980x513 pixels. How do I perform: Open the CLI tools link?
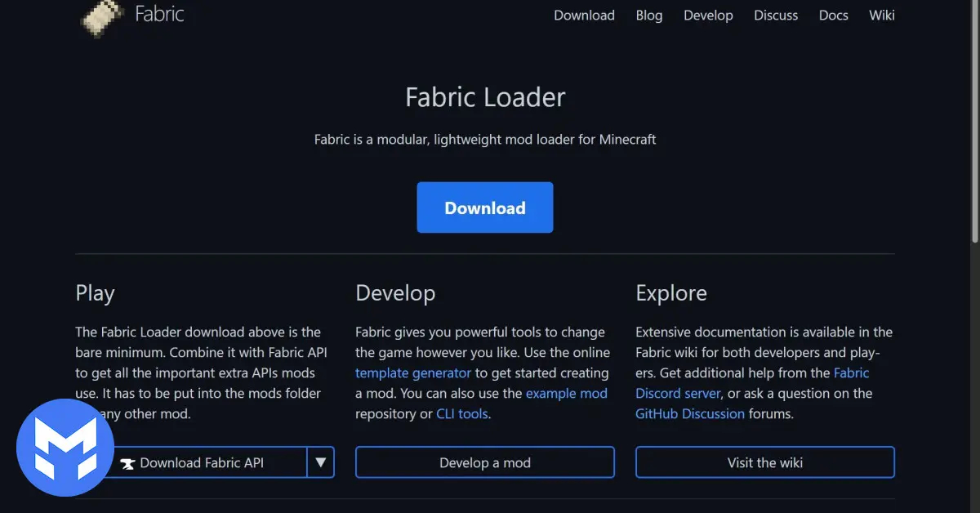click(x=462, y=414)
